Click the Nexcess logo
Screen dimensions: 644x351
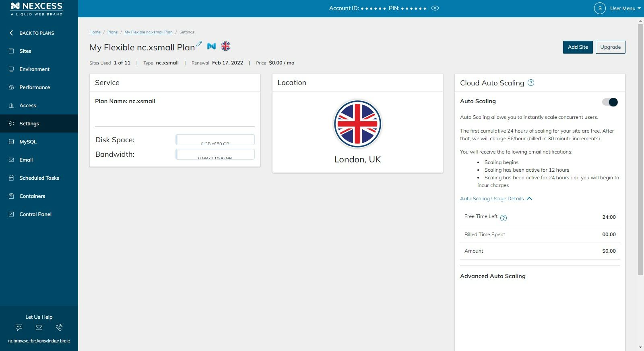coord(37,8)
